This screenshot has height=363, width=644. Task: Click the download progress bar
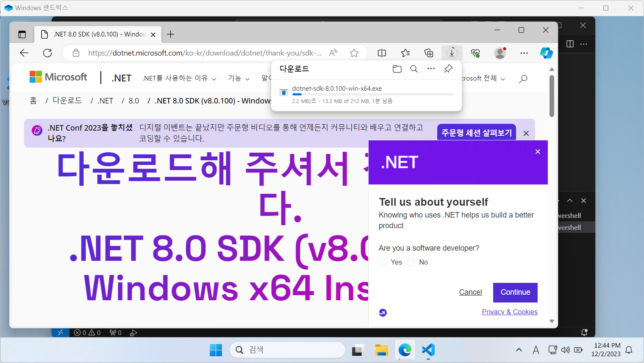[373, 95]
